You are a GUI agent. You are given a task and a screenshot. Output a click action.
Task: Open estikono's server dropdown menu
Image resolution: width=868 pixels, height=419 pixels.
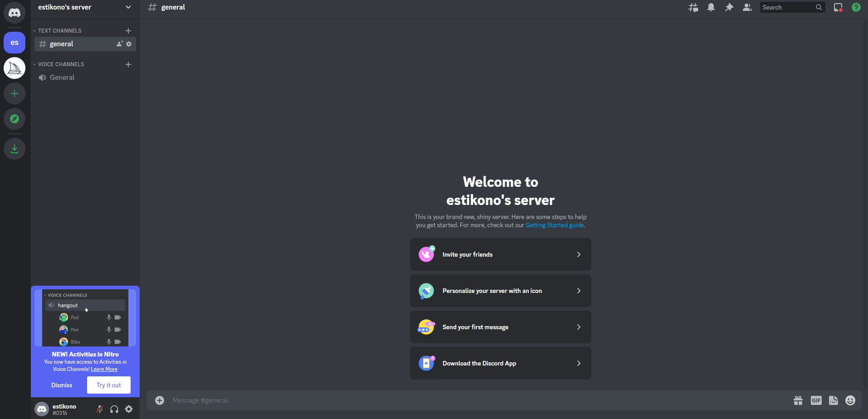pos(85,7)
